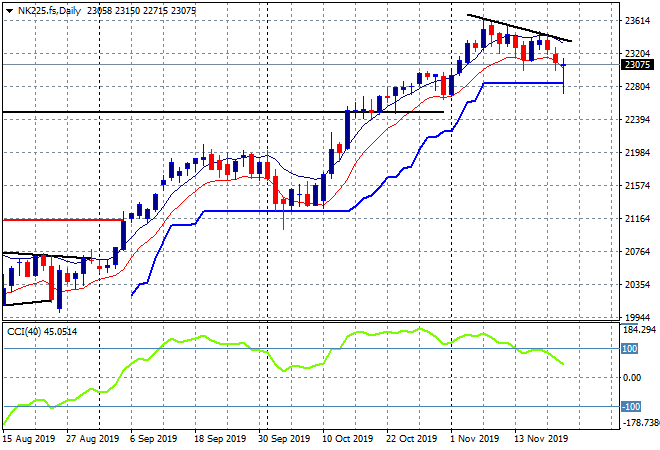The width and height of the screenshot is (660, 450).
Task: Select the black horizontal resistance line near 22490
Action: [x=223, y=112]
